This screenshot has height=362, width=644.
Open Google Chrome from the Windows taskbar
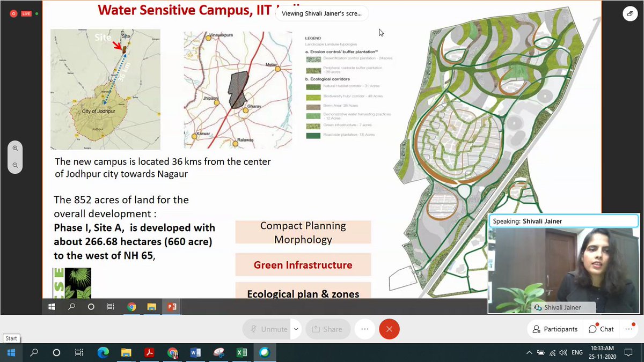[x=172, y=352]
